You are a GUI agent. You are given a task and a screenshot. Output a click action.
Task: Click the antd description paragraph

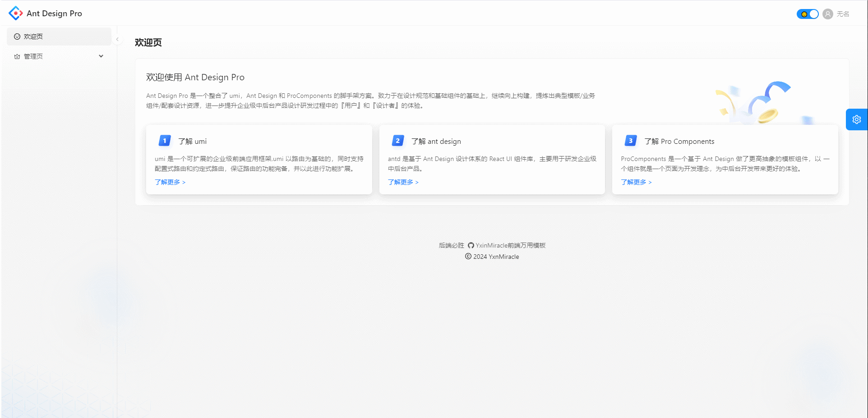[492, 164]
